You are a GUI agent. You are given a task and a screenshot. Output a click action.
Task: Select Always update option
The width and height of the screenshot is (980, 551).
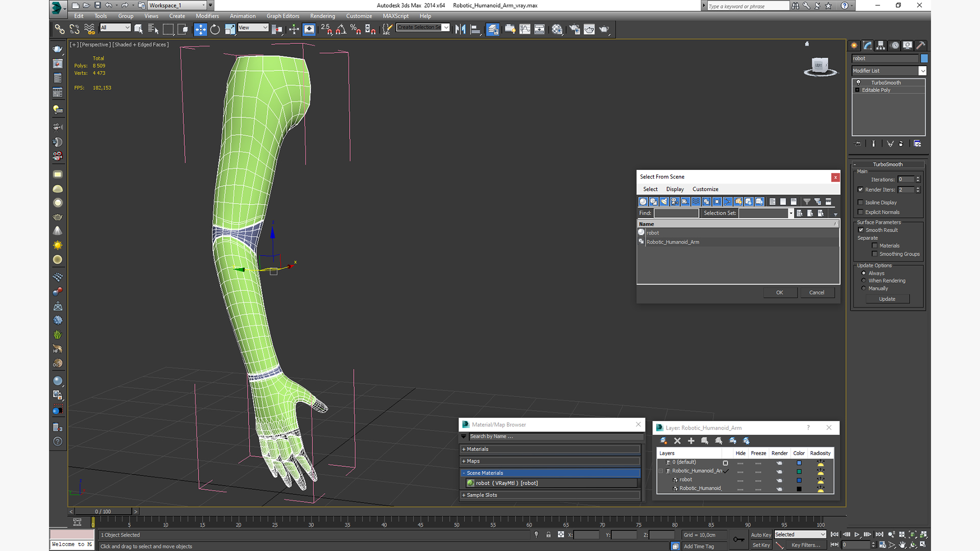[864, 273]
